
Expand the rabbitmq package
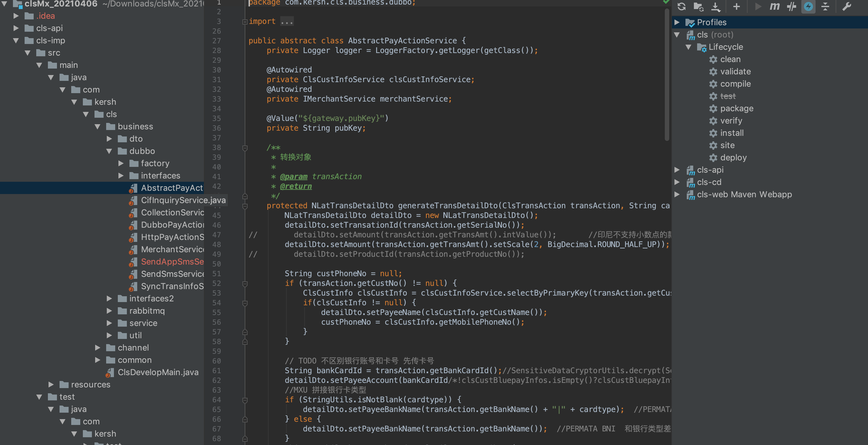(x=109, y=311)
